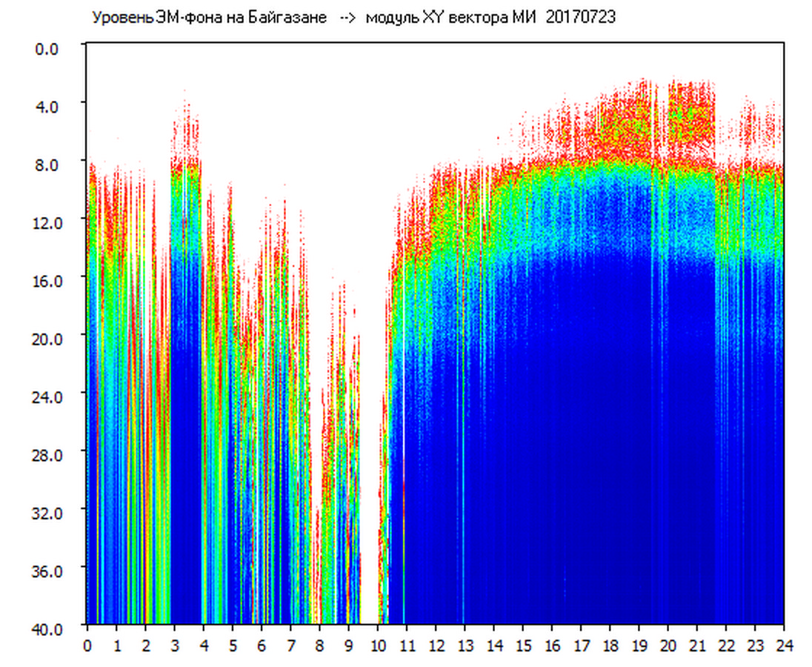Select hour 13 on the time axis
The image size is (812, 667).
point(465,646)
